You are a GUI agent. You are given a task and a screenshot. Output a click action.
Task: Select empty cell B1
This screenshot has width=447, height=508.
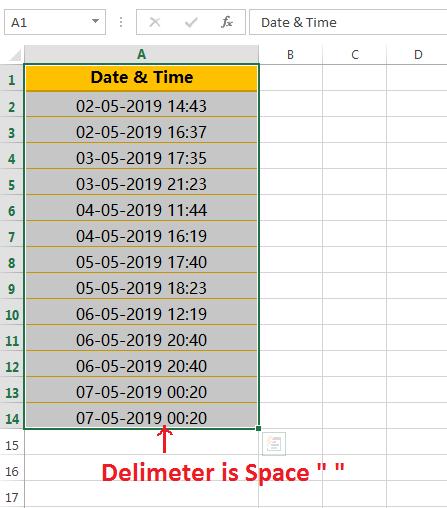(290, 78)
